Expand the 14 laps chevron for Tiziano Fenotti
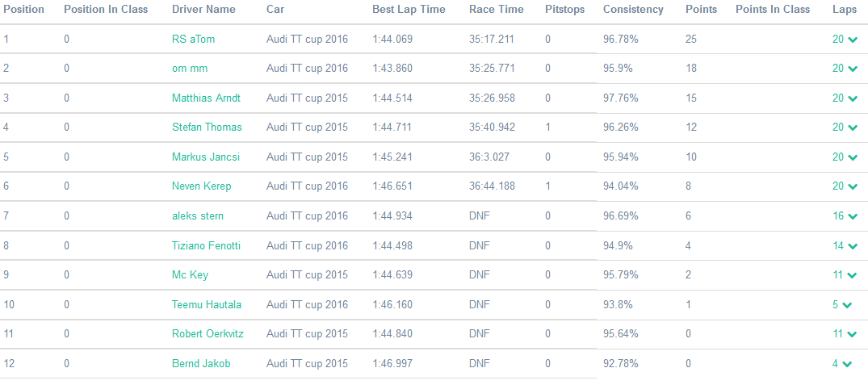868x389 pixels. click(x=853, y=246)
